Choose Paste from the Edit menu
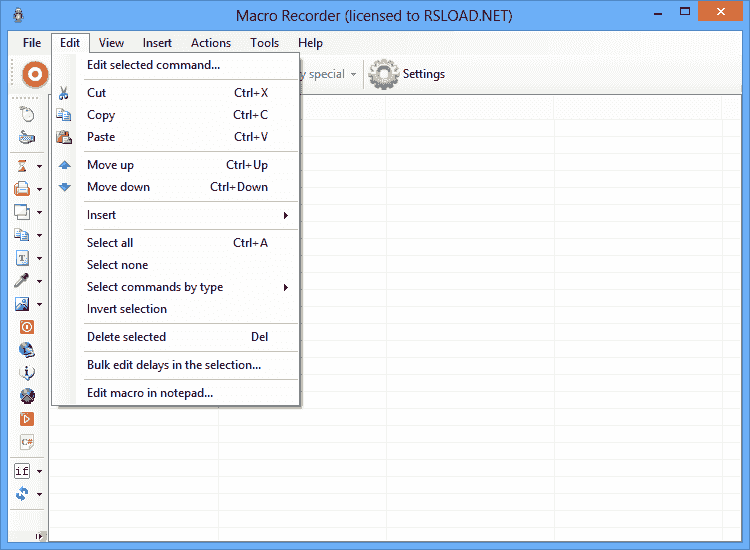750x550 pixels. tap(176, 137)
